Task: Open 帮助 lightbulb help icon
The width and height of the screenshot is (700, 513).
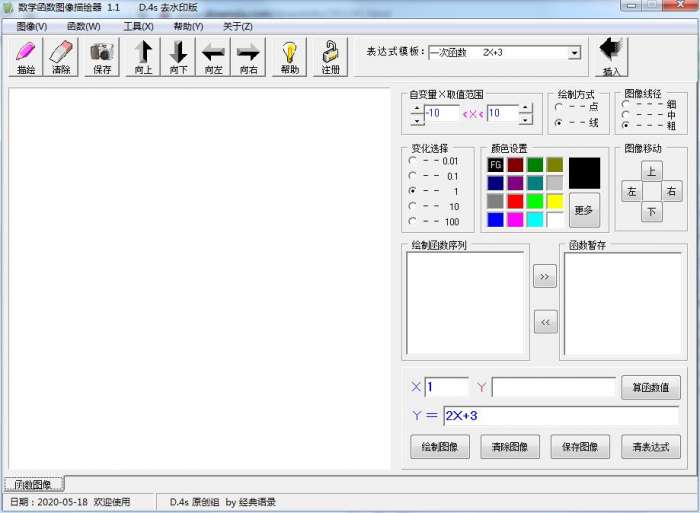Action: (289, 58)
